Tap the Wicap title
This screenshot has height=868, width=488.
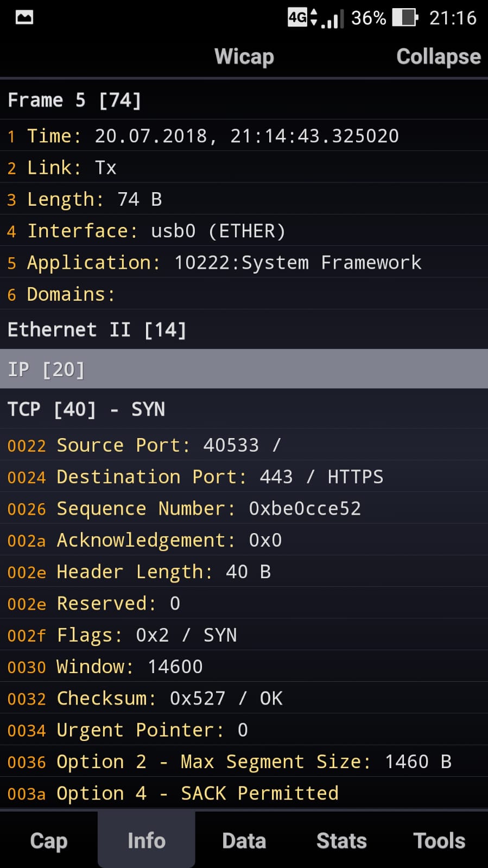point(244,56)
